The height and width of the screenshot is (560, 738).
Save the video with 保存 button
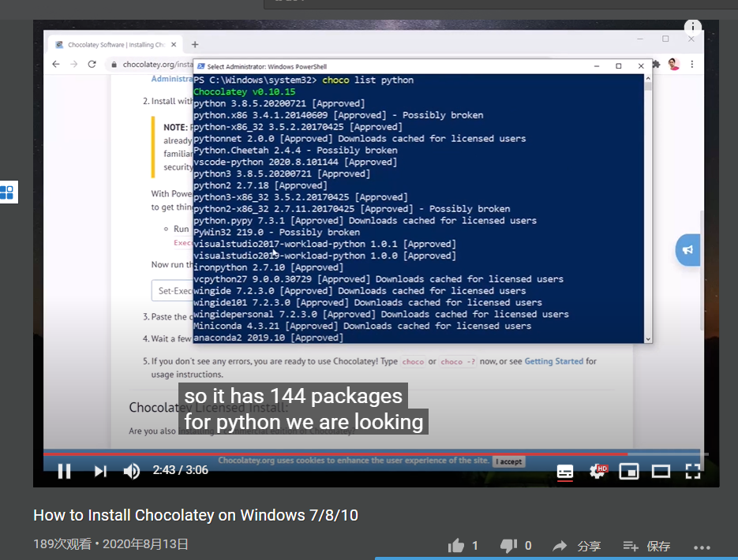point(646,546)
